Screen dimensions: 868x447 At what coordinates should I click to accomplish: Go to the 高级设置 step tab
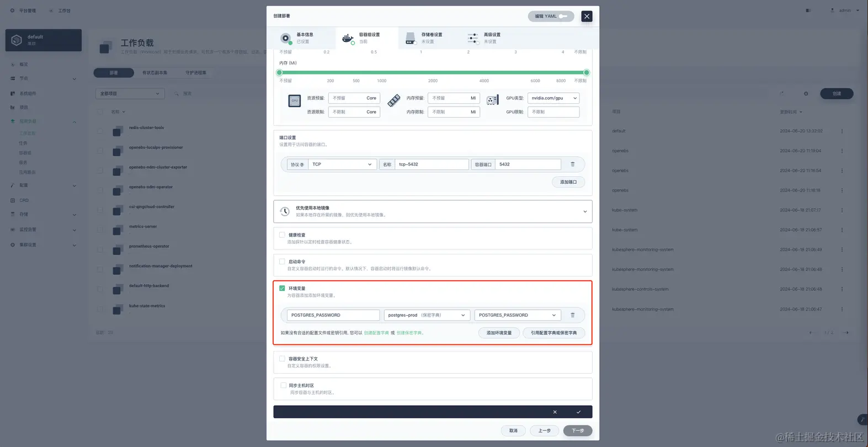point(491,38)
